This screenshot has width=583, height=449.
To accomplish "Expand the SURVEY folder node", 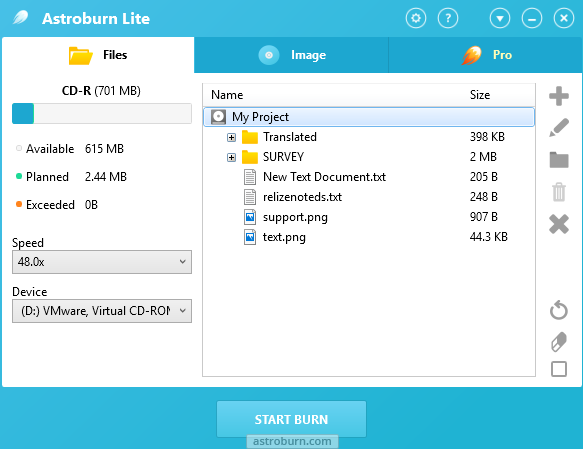I will (x=231, y=158).
